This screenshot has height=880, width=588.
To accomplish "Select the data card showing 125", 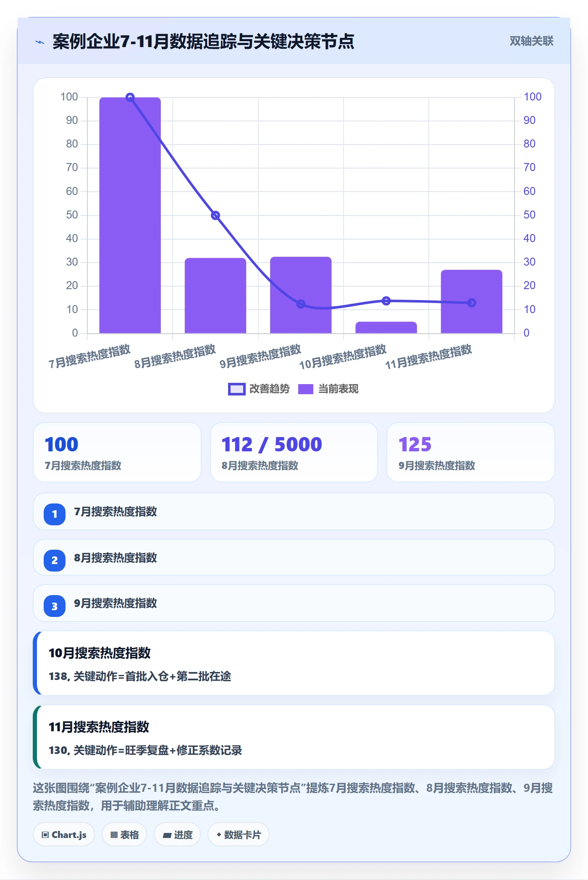I will pos(471,452).
